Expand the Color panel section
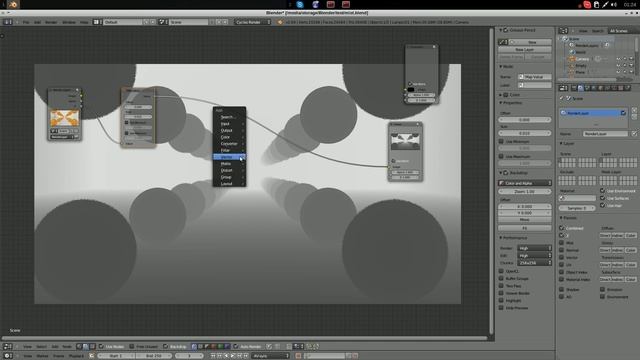This screenshot has height=360, width=640. pyautogui.click(x=501, y=95)
